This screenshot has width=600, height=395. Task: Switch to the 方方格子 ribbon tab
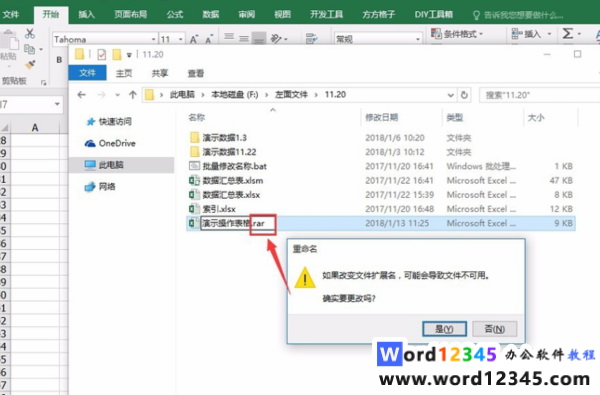pos(379,15)
